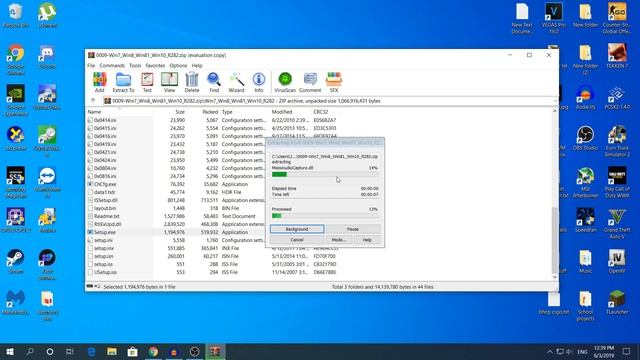The image size is (640, 360).
Task: Open the Help menu
Action: (197, 65)
